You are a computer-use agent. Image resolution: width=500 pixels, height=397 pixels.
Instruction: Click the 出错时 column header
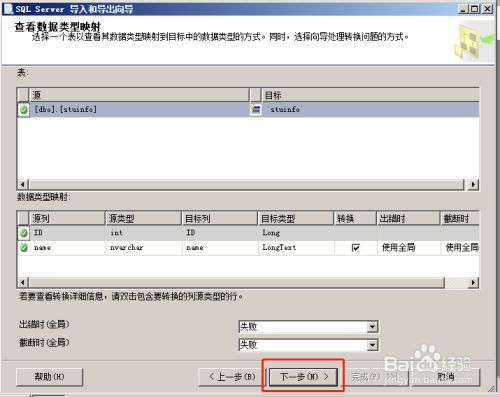409,219
